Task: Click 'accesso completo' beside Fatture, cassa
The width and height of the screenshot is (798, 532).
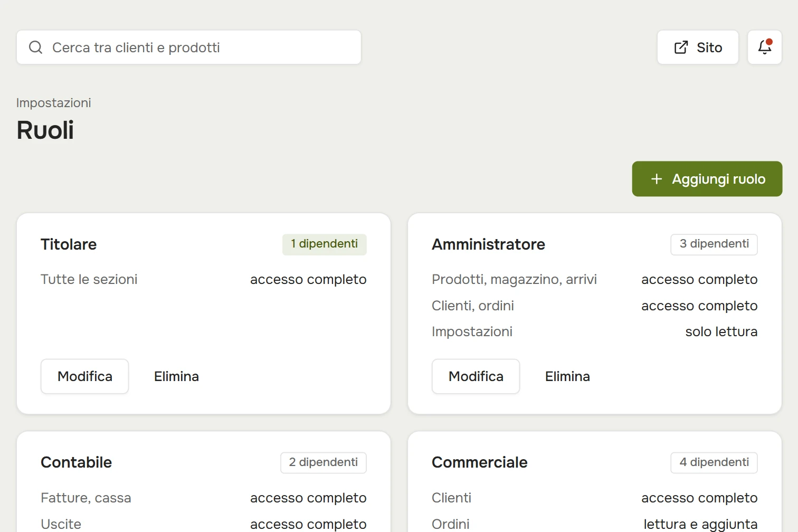Action: pos(308,498)
